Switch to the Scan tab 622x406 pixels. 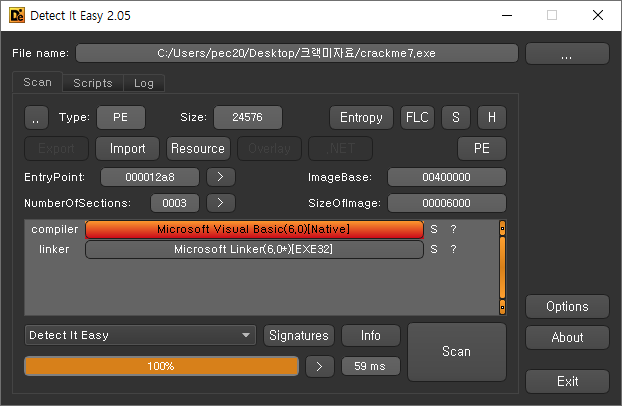(x=37, y=82)
